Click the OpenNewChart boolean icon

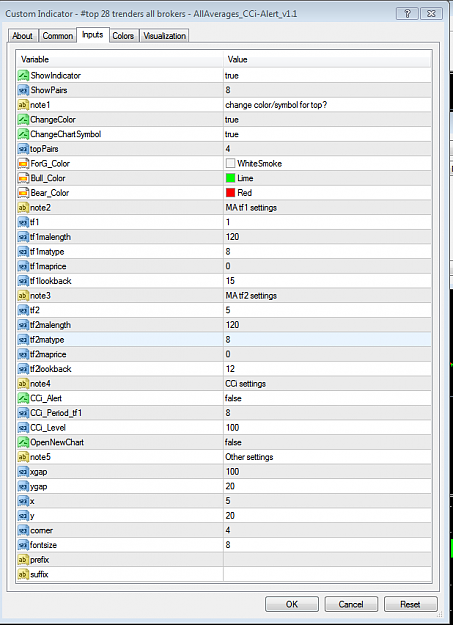pyautogui.click(x=23, y=442)
